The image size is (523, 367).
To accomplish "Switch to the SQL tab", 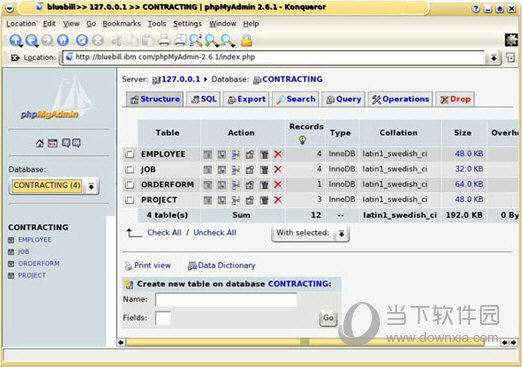I will [x=203, y=99].
